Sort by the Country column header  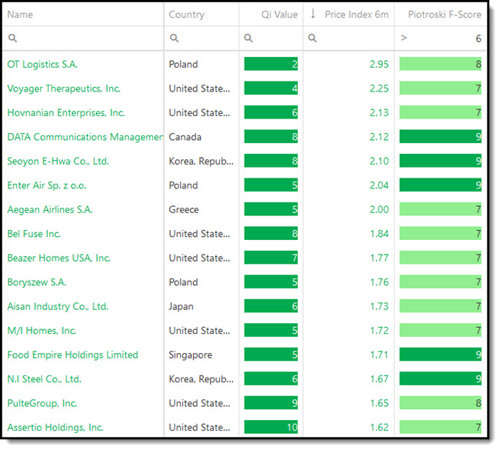pos(186,14)
